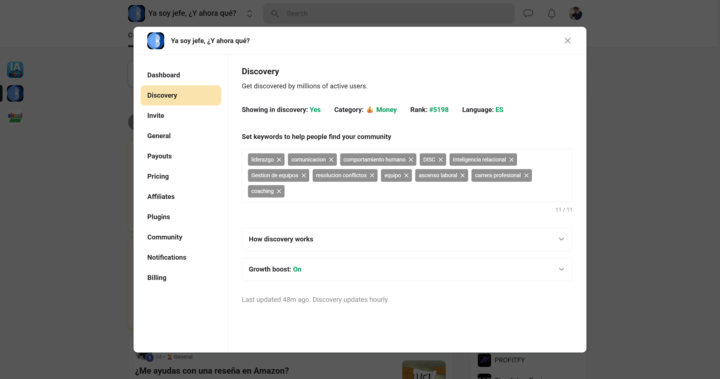Click the user profile avatar
Viewport: 720px width, 379px height.
(x=575, y=14)
